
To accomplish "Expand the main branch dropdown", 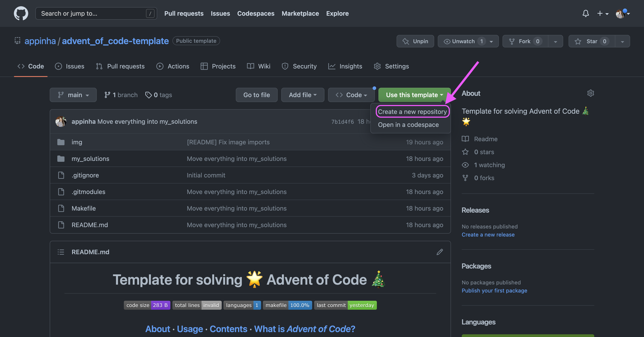I will point(73,95).
